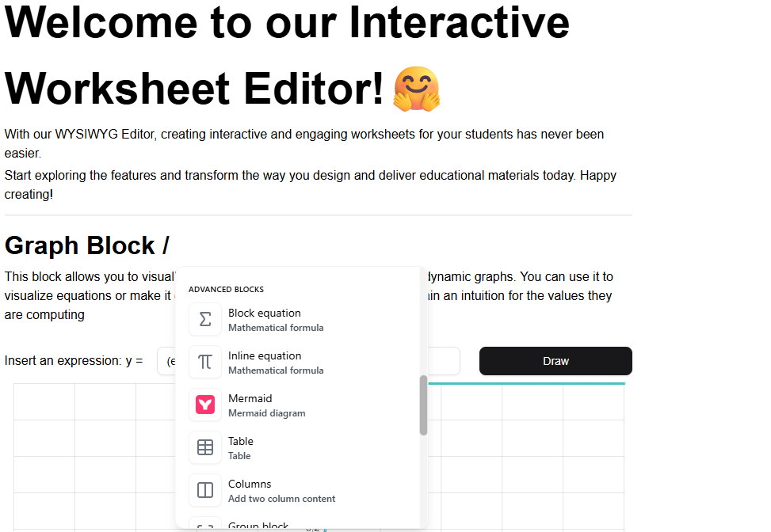Click the Table grid icon

point(205,448)
